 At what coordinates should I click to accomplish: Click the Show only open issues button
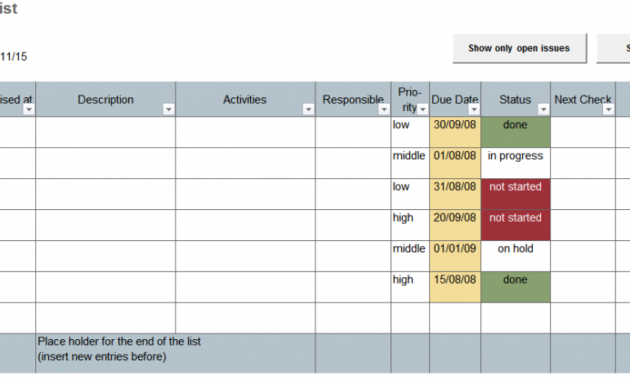point(520,49)
